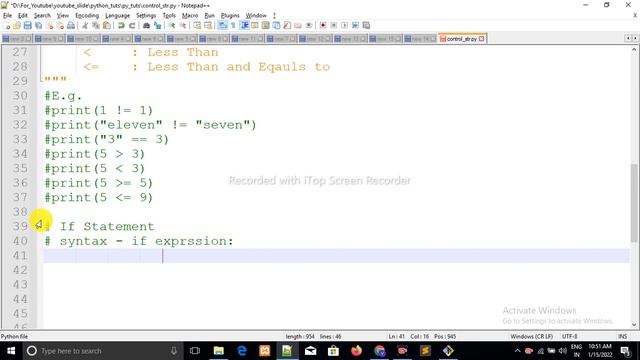Click the Stop macro recording icon
The width and height of the screenshot is (640, 360).
334,26
